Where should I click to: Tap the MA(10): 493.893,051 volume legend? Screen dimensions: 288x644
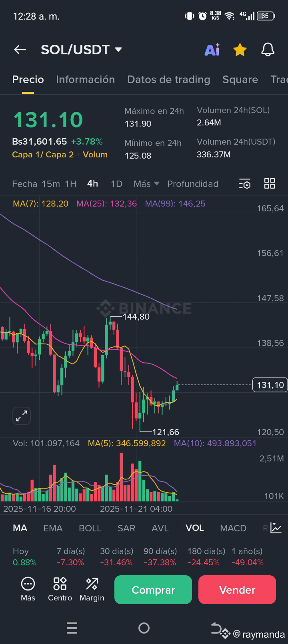click(x=215, y=443)
